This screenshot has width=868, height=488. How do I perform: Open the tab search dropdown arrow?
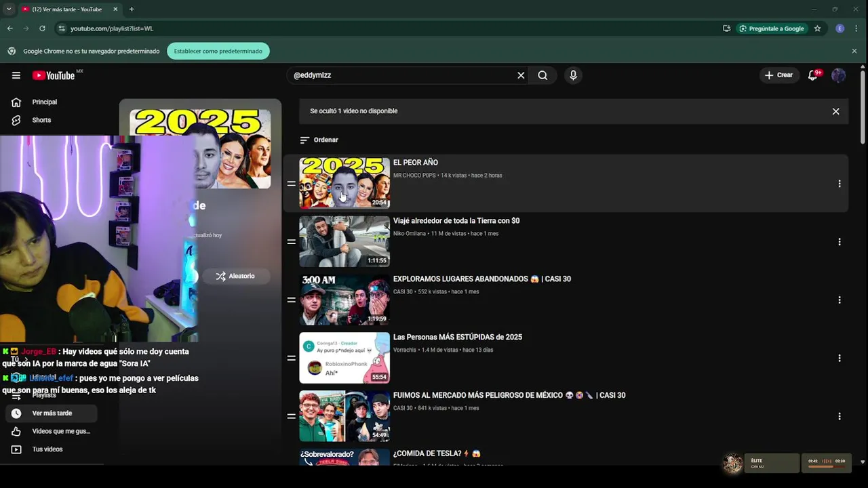click(8, 9)
